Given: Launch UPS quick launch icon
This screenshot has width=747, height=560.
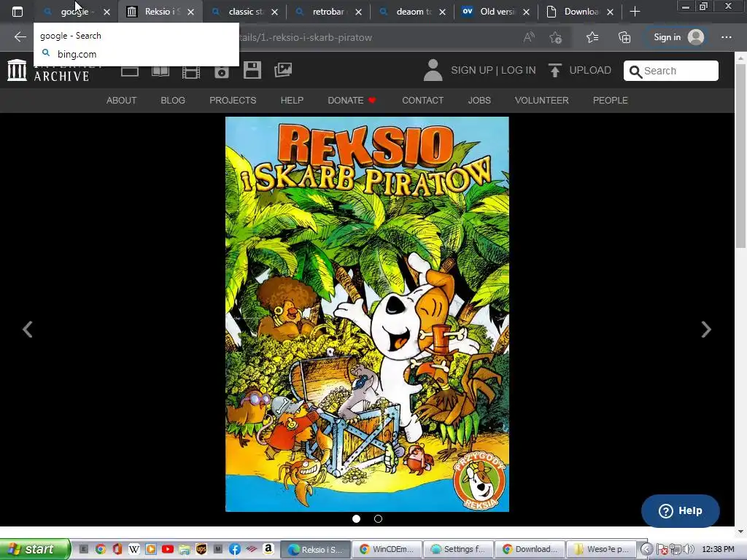Looking at the screenshot, I should tap(201, 549).
